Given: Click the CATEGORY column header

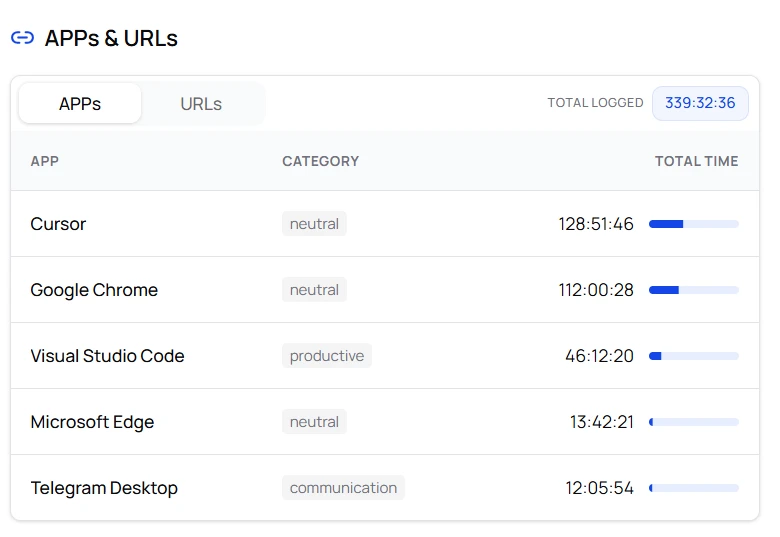Looking at the screenshot, I should (321, 161).
